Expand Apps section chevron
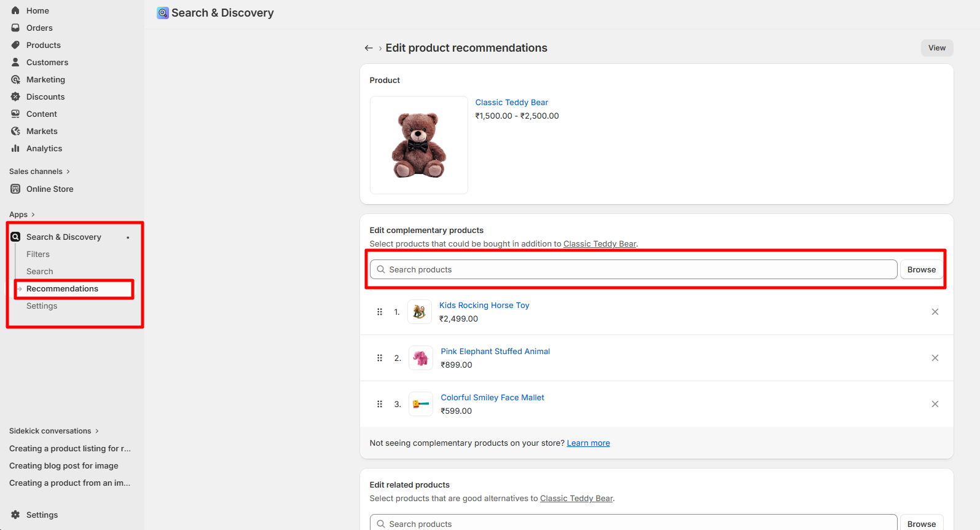Screen dimensions: 980x530 pyautogui.click(x=33, y=215)
